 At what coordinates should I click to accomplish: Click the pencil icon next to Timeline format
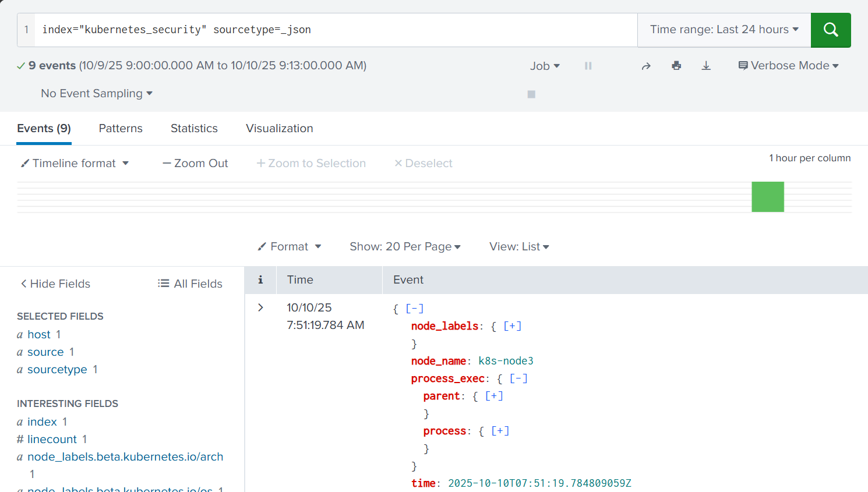pos(25,163)
